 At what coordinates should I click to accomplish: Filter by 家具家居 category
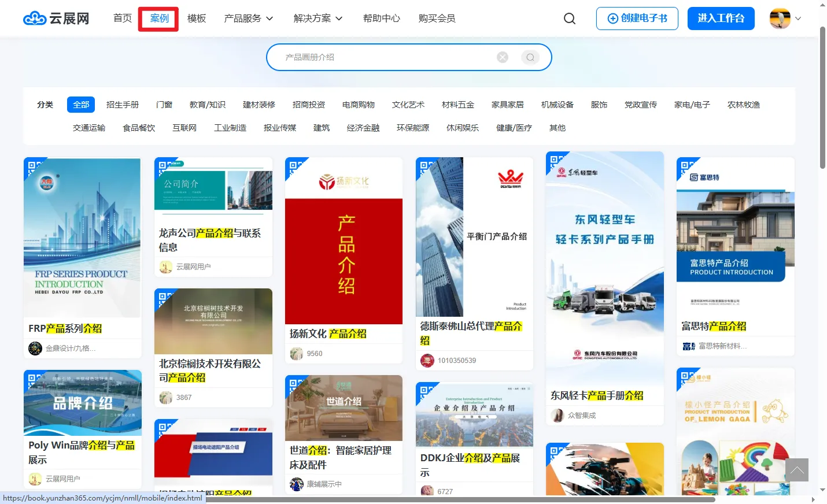click(508, 105)
